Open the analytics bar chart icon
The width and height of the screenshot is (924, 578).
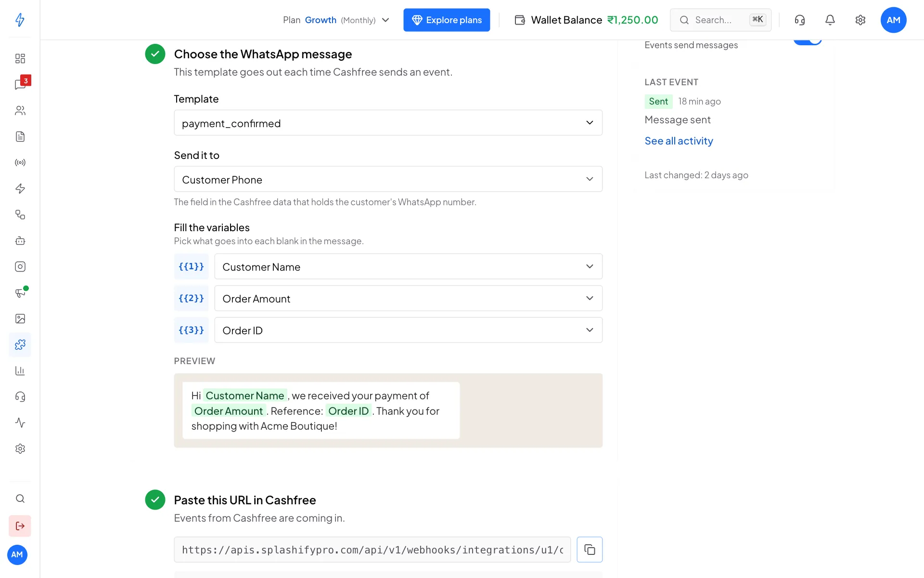(20, 371)
